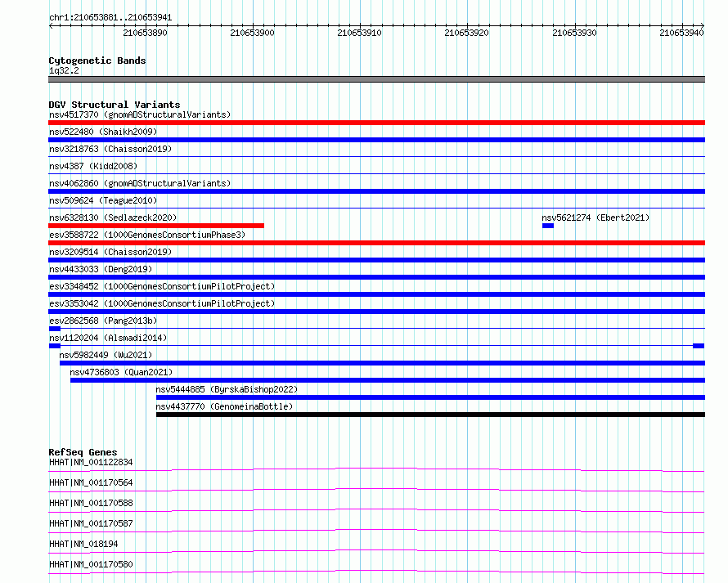Click the RefSeq Genes track title
Image resolution: width=728 pixels, height=583 pixels.
click(83, 452)
